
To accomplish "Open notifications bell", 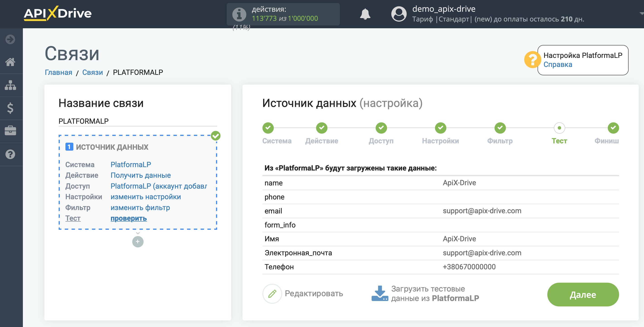I will point(365,14).
